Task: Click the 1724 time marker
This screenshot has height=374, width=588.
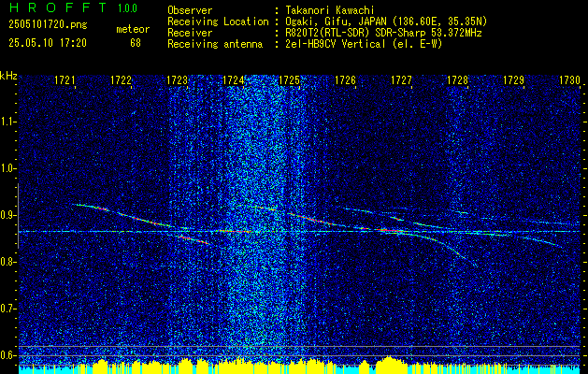Action: pos(234,80)
